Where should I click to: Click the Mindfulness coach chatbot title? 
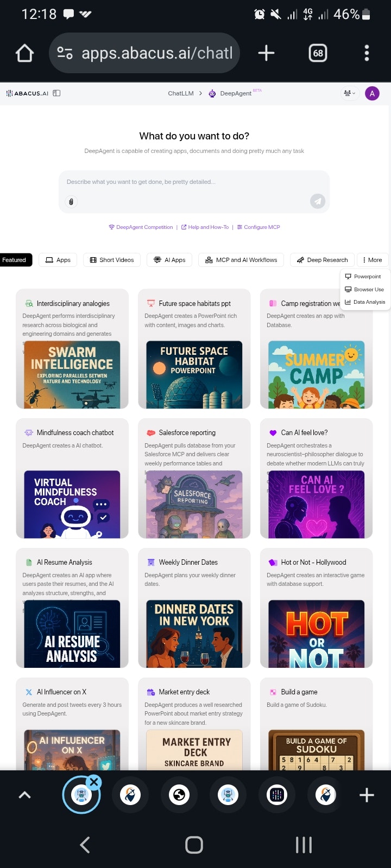(75, 433)
